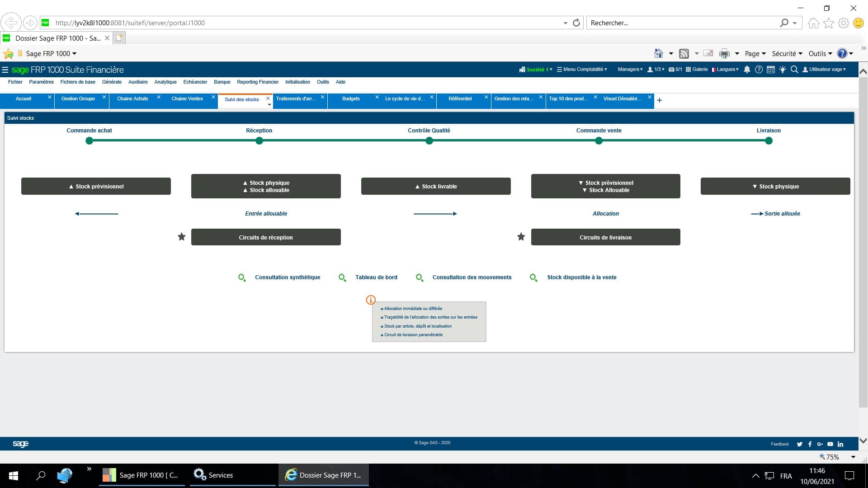Open the calendar icon in header

point(771,70)
